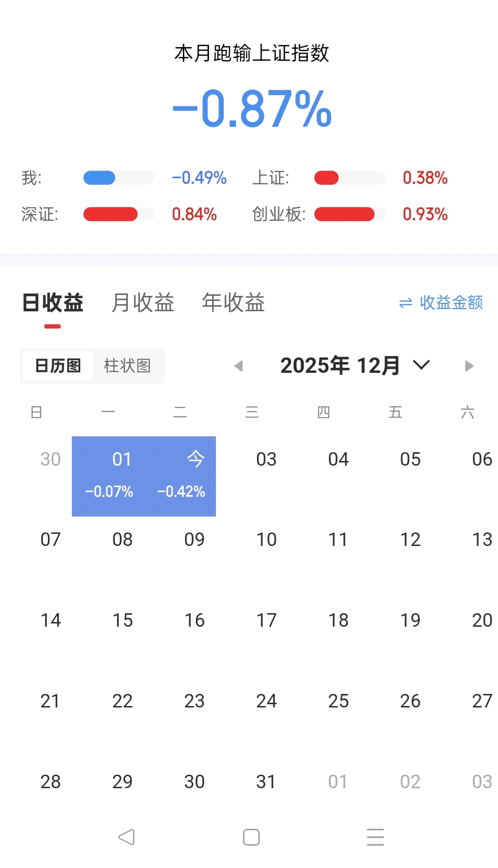The width and height of the screenshot is (498, 868).
Task: Open the Android recent apps menu icon
Action: 375,837
